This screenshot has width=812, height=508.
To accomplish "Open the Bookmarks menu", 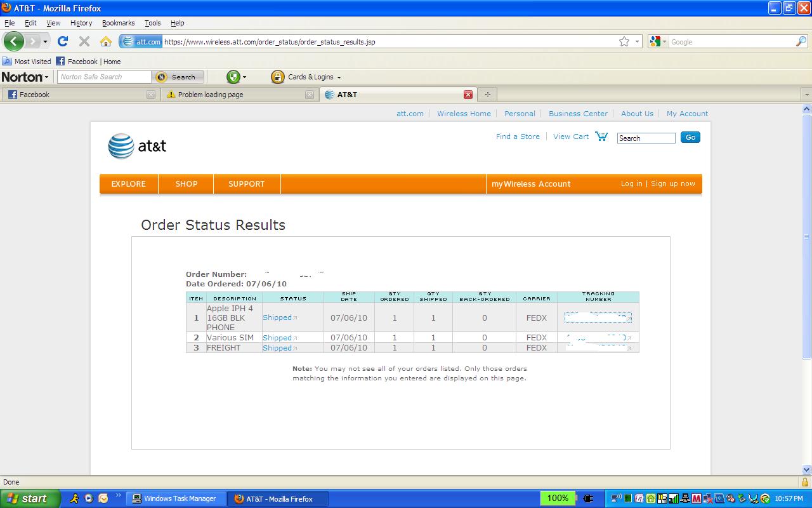I will coord(118,23).
